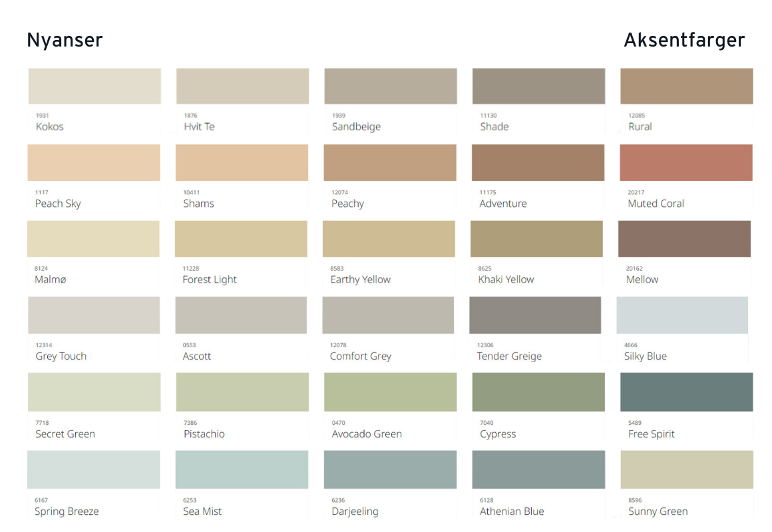The image size is (772, 532).
Task: Click the Muted Coral color swatch
Action: coord(686,162)
